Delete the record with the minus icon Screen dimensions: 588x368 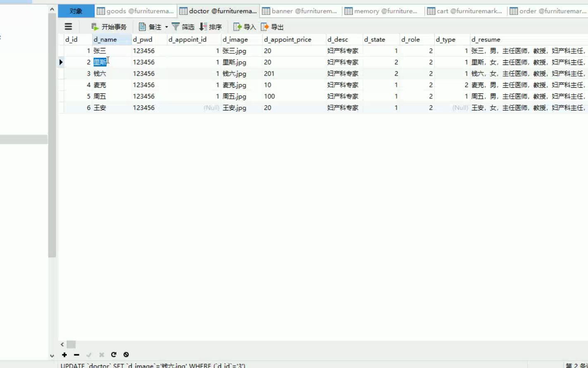click(76, 355)
